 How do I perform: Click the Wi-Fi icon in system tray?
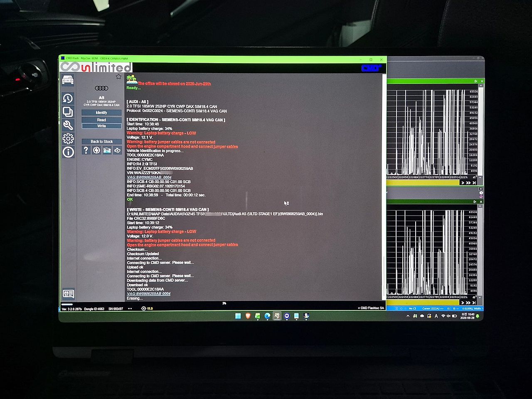[443, 316]
